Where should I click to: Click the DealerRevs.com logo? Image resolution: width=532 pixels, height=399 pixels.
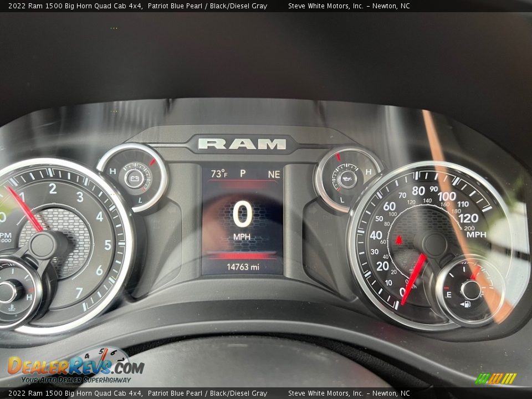76,366
